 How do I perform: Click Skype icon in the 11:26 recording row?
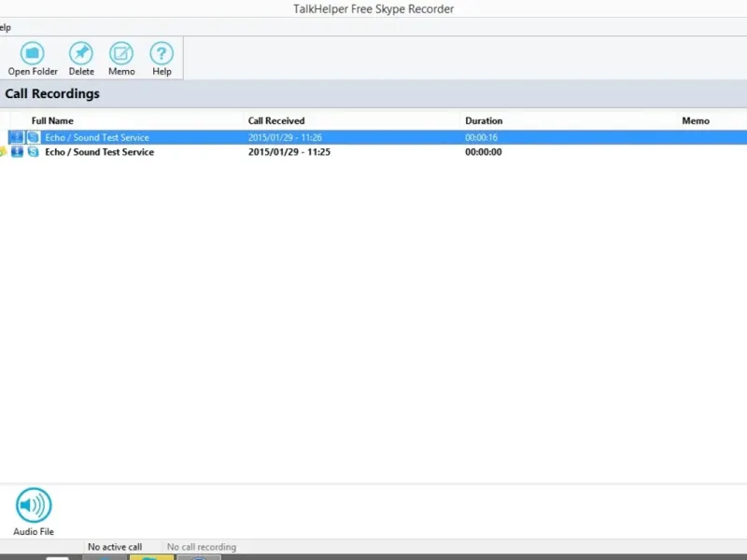[x=34, y=137]
